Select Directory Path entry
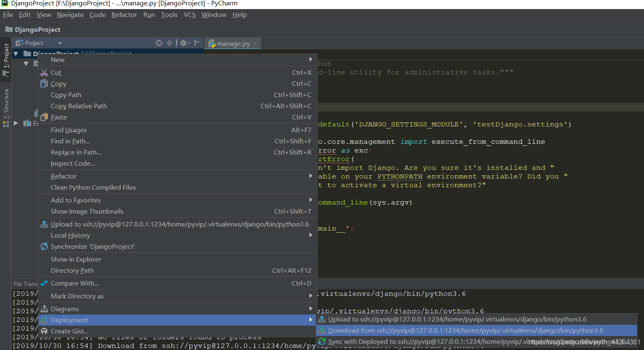Screen dimensions: 644x350 click(x=178, y=271)
